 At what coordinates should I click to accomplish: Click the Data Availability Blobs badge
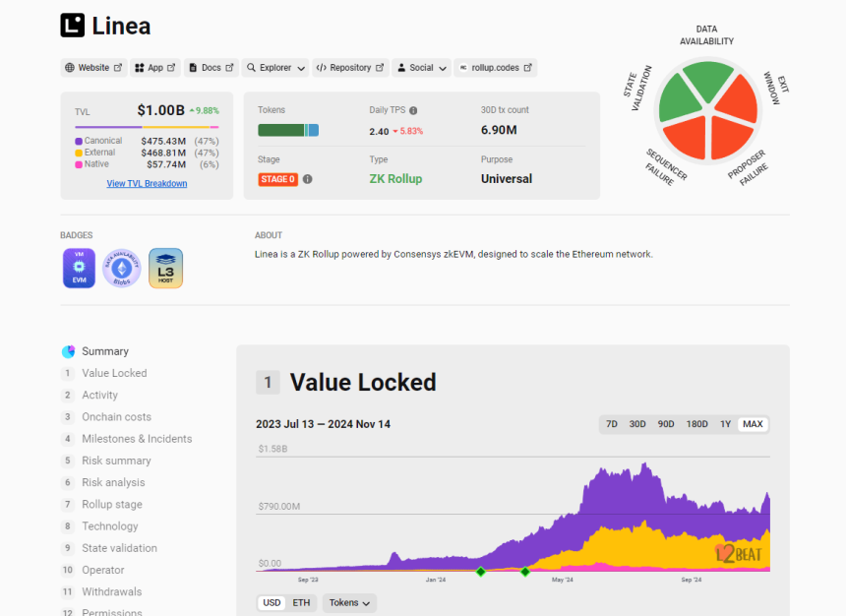point(121,268)
